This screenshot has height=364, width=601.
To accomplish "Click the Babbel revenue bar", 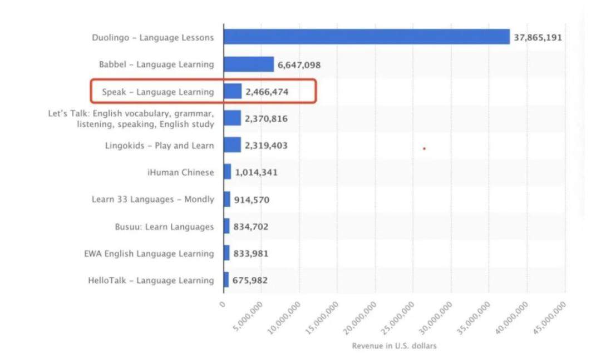I will 249,64.
